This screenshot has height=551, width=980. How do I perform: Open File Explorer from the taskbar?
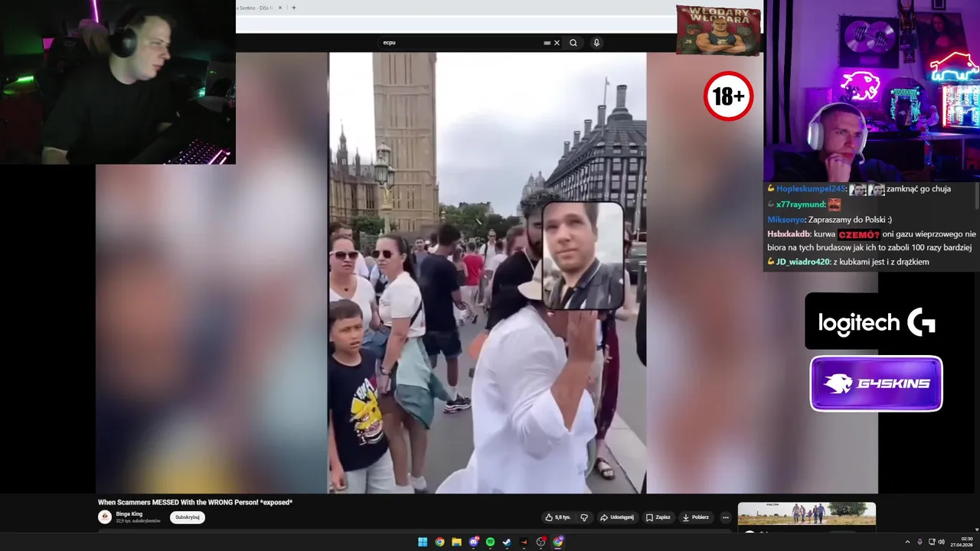[x=456, y=542]
